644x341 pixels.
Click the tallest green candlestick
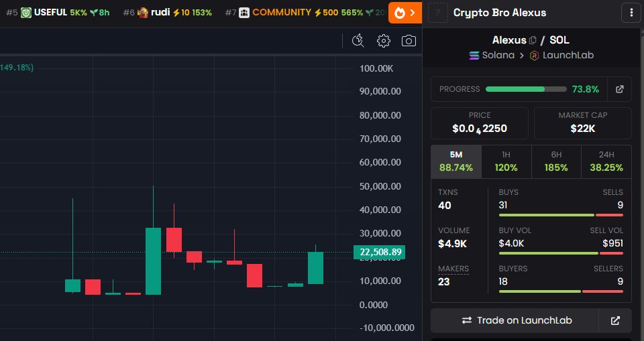coord(153,261)
